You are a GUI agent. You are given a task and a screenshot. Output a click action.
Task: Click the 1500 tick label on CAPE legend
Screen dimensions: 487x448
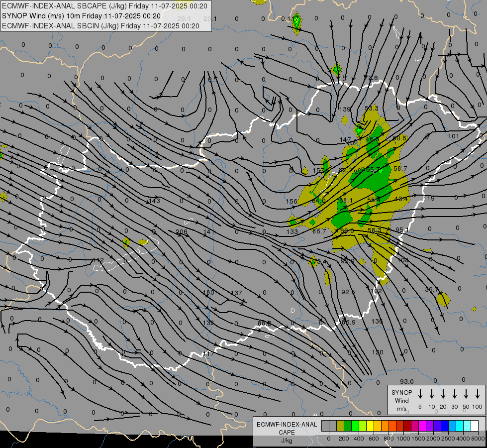418,439
